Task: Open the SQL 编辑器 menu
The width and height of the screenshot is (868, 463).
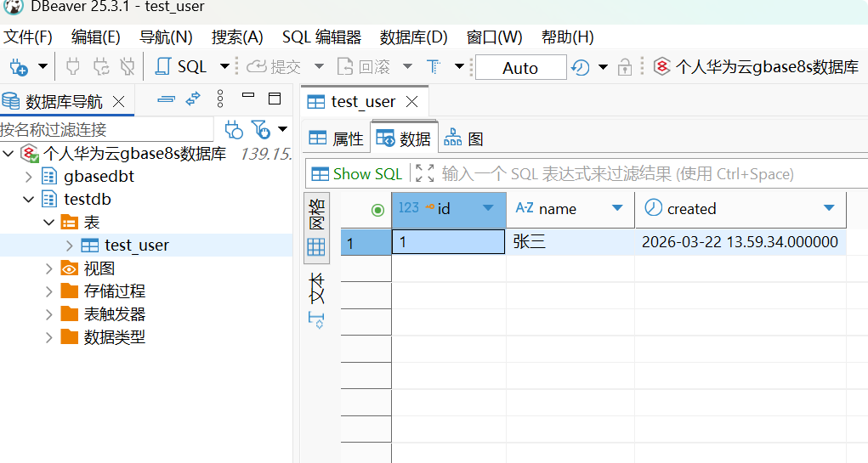Action: tap(321, 37)
